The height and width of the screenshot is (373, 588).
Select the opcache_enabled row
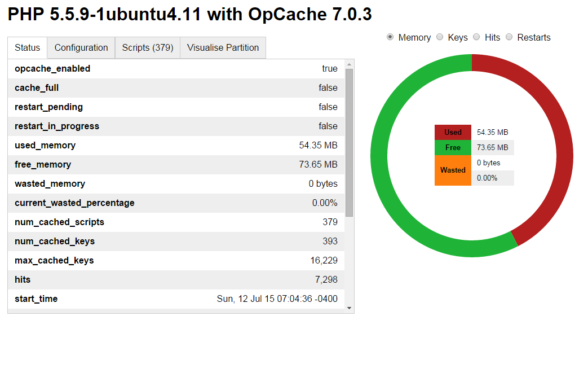(x=176, y=69)
